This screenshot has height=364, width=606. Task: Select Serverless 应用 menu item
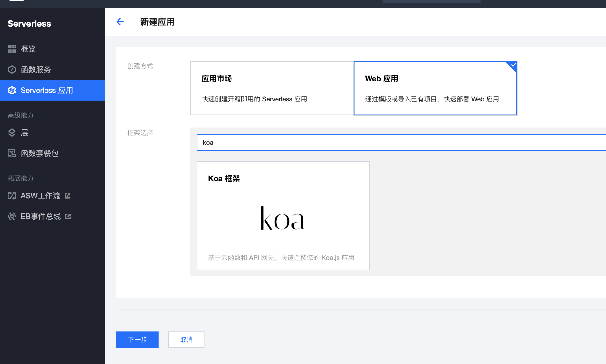pyautogui.click(x=53, y=90)
